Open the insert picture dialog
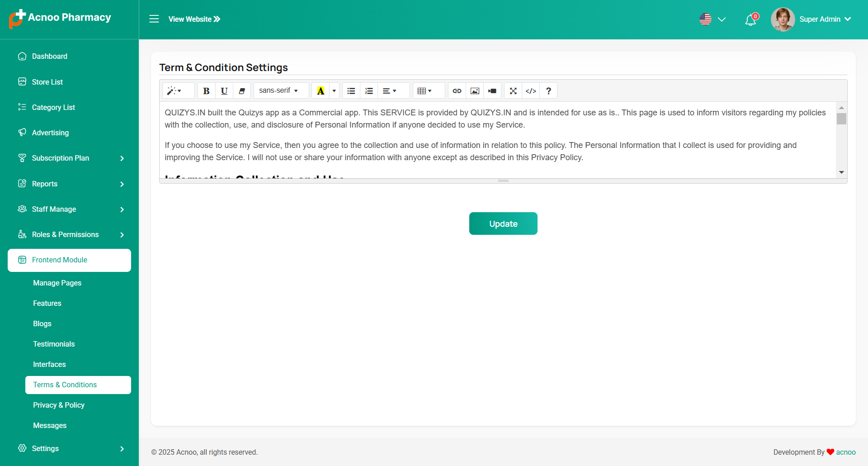Viewport: 868px width, 466px height. coord(475,91)
